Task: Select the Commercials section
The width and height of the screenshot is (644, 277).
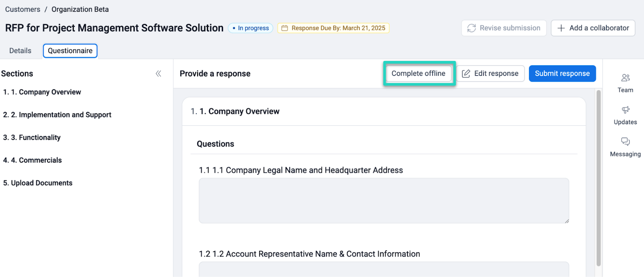Action: (x=33, y=160)
